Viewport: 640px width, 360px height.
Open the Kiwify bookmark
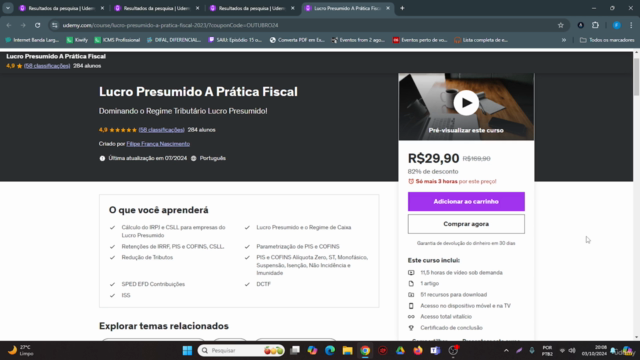(78, 40)
